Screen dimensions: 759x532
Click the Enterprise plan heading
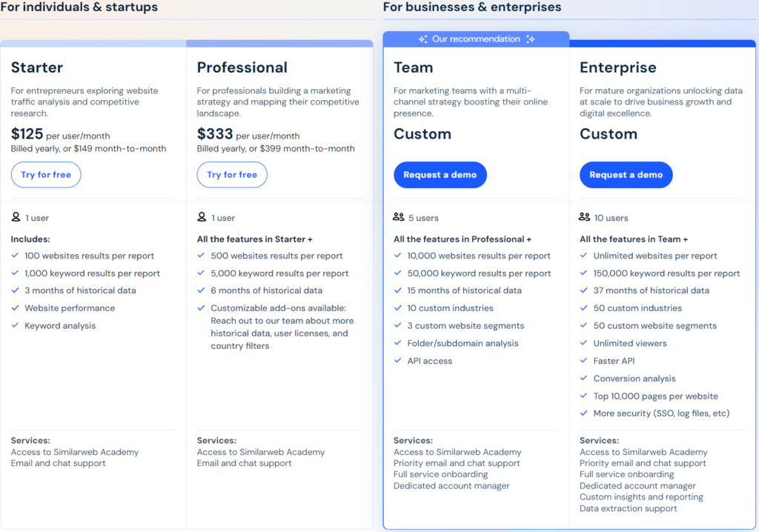click(617, 67)
